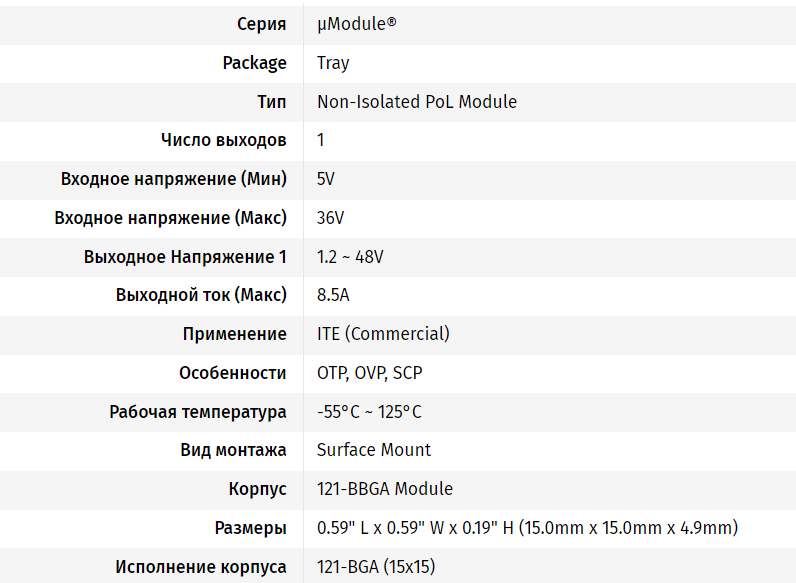Select the dimensions value starting with 0.59" L
The image size is (796, 583).
527,528
